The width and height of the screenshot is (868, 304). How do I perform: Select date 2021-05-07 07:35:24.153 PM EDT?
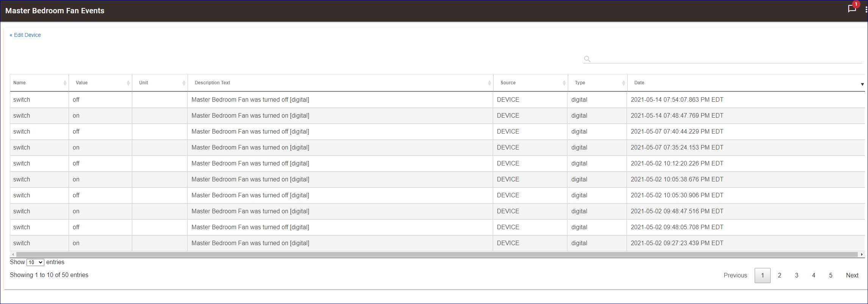[677, 148]
